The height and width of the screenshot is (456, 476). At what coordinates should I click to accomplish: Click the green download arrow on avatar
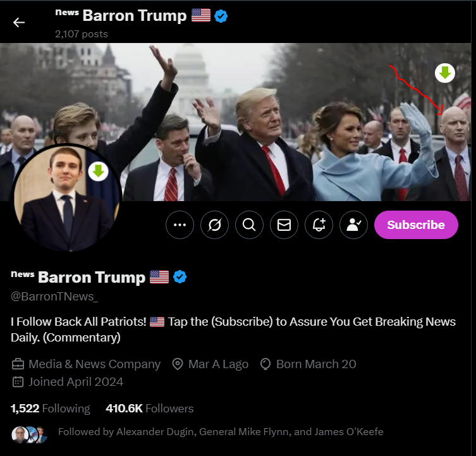[98, 171]
